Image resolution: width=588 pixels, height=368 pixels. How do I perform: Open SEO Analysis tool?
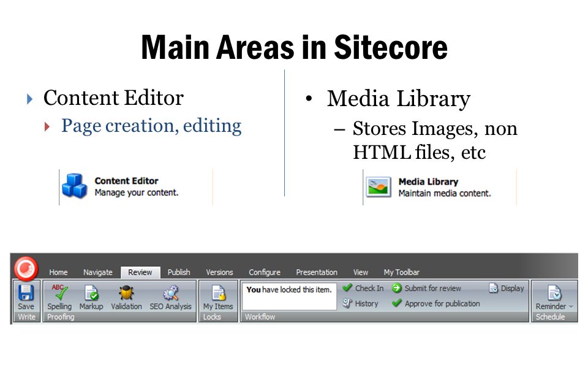(x=171, y=297)
